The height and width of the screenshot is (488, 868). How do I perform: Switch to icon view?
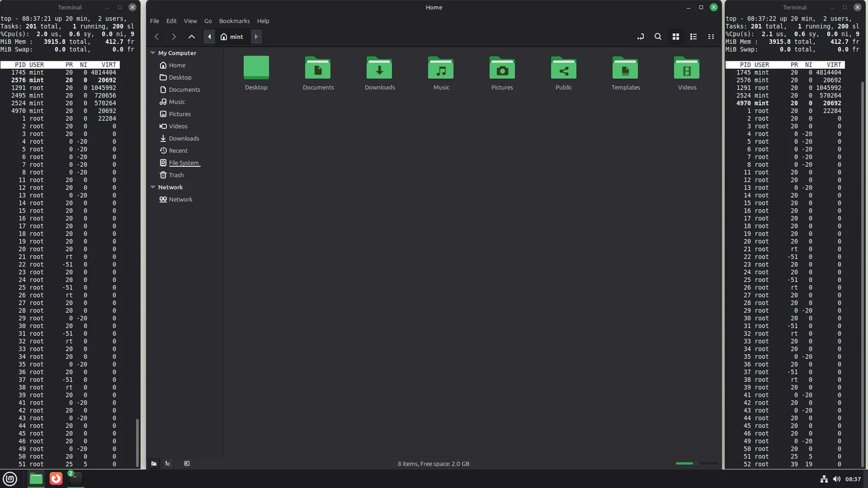676,37
